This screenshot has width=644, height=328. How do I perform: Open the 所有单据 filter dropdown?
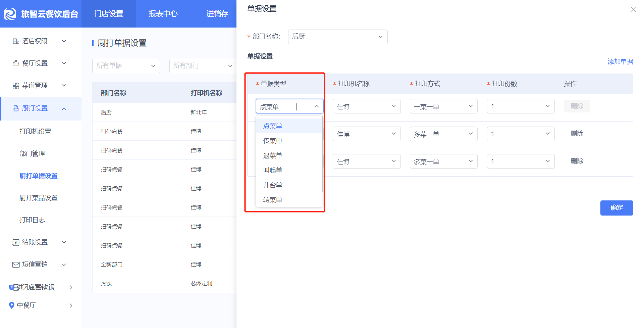coord(126,66)
